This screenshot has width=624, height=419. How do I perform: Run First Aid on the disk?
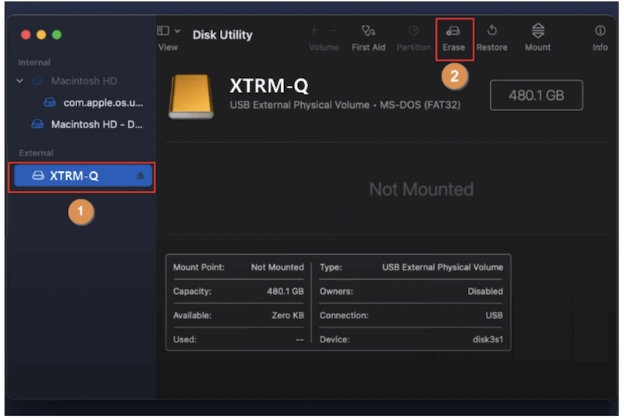point(368,32)
